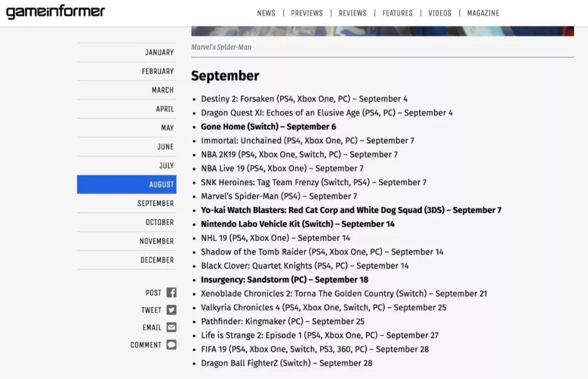
Task: Click Life is Strange 2: Episode 1 entry
Action: 320,335
